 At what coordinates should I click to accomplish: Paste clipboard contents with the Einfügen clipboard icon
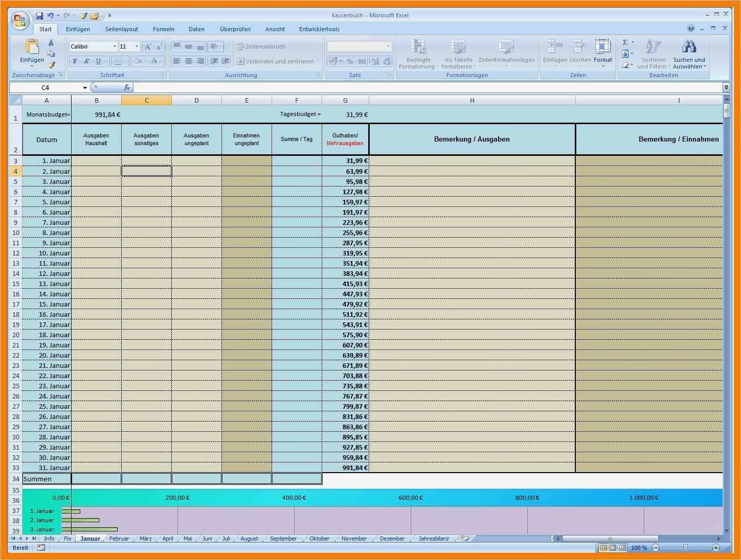pos(32,48)
